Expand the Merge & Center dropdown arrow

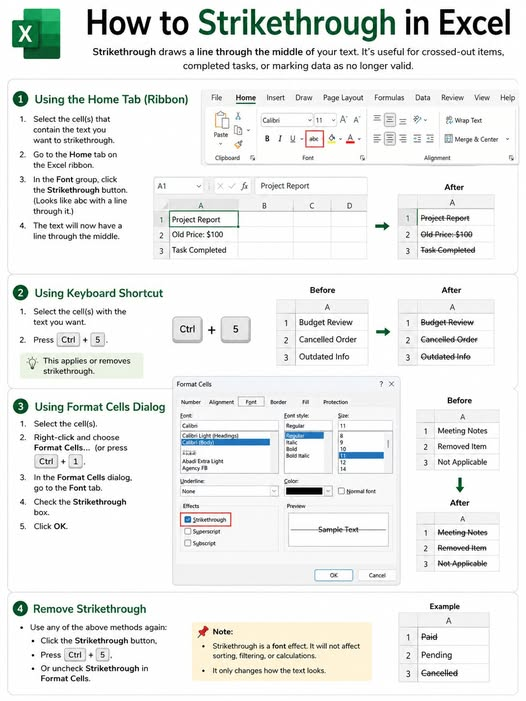[508, 139]
